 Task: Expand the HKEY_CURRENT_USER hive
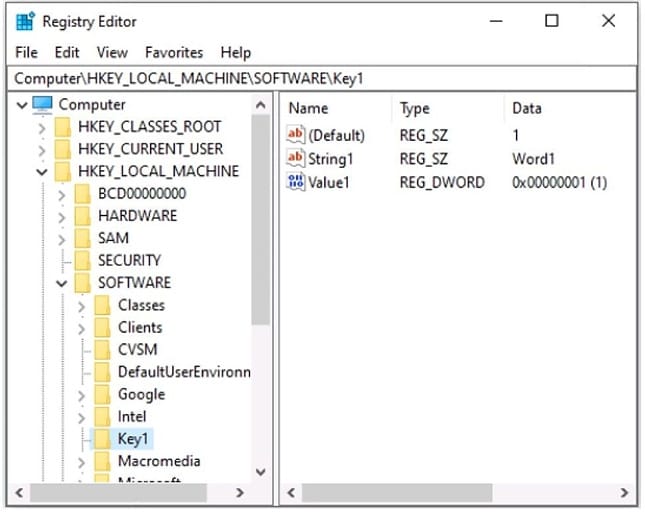pyautogui.click(x=41, y=149)
